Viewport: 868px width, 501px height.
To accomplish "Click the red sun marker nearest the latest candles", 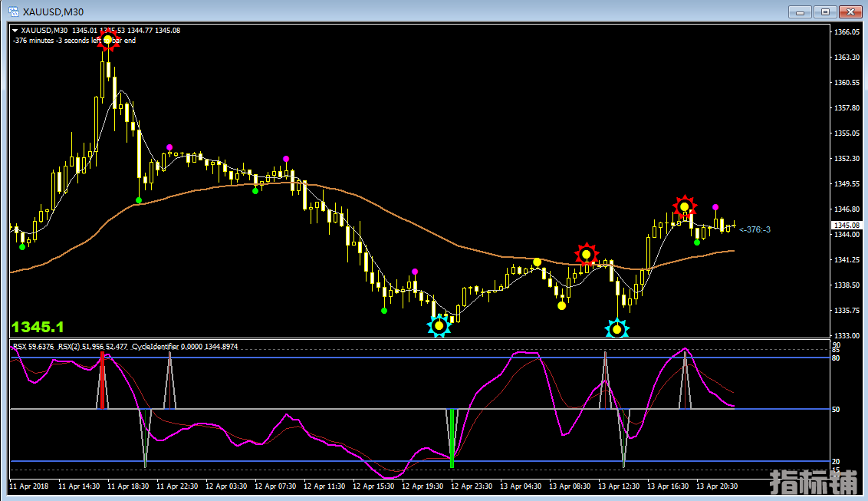I will click(x=684, y=206).
